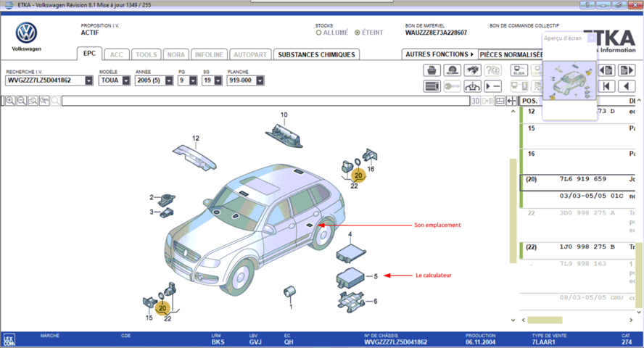Open the RECHERCHE I.V. dropdown
The height and width of the screenshot is (348, 644).
click(x=88, y=80)
